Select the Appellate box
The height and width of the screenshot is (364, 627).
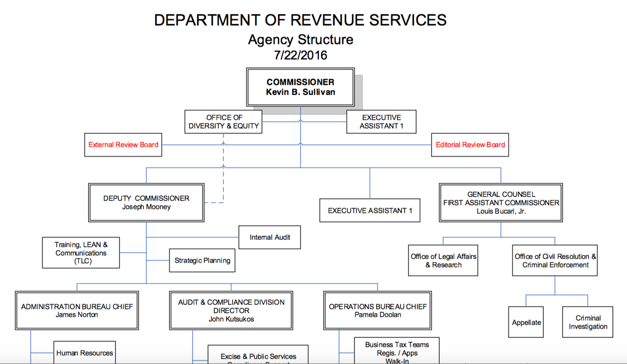point(526,322)
